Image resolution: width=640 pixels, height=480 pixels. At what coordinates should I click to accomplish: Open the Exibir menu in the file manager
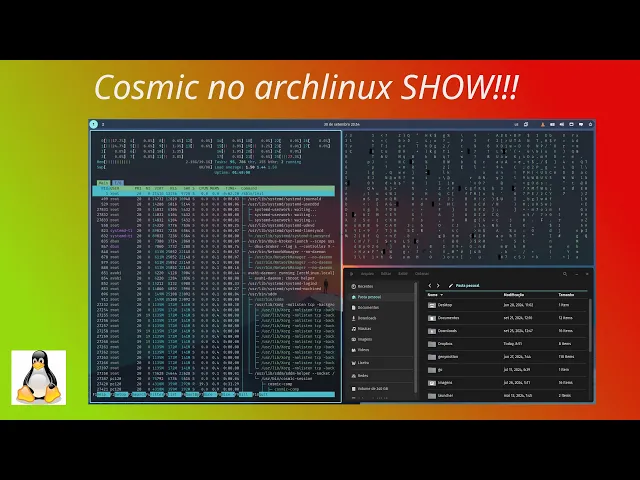click(x=403, y=274)
